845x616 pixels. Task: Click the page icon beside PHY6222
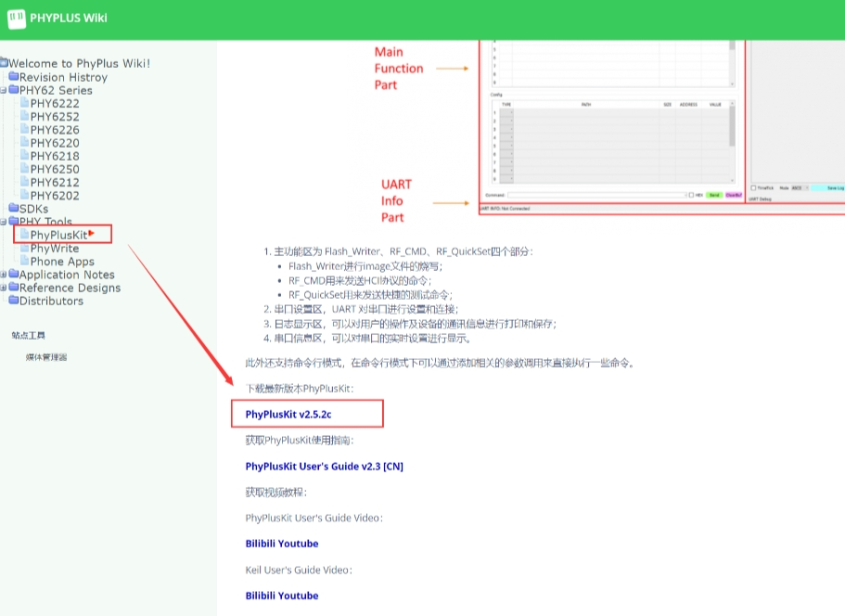click(25, 102)
